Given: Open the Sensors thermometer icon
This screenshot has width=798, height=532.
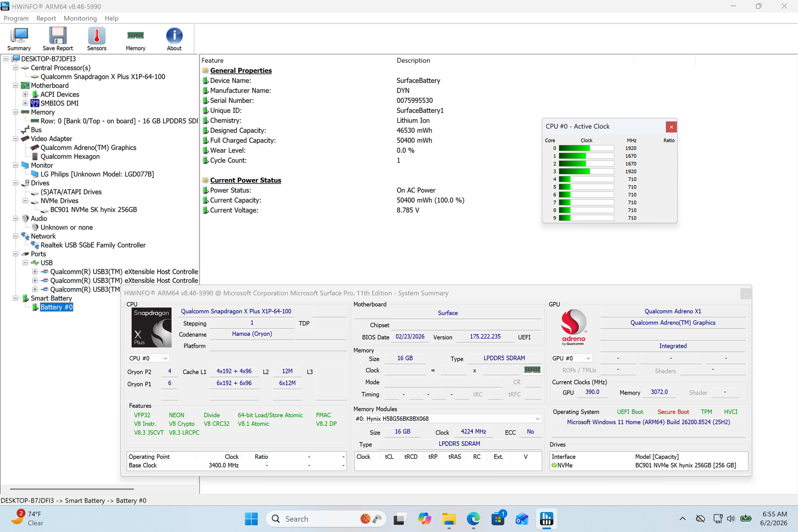Looking at the screenshot, I should [x=97, y=39].
